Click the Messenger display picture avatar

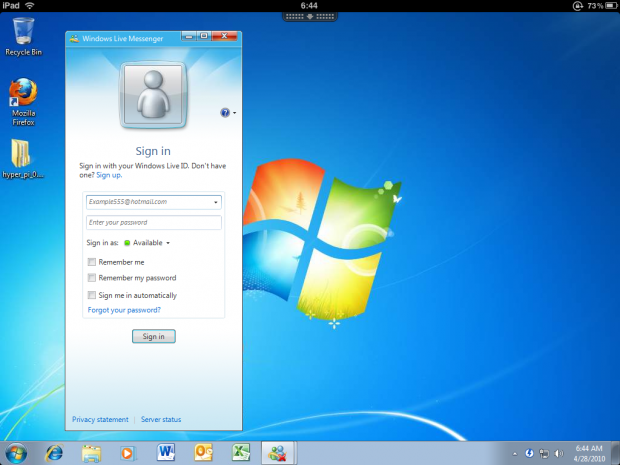click(x=153, y=95)
